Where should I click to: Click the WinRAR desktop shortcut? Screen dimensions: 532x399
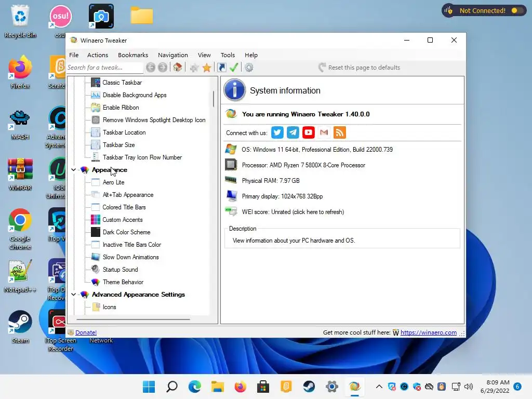20,174
